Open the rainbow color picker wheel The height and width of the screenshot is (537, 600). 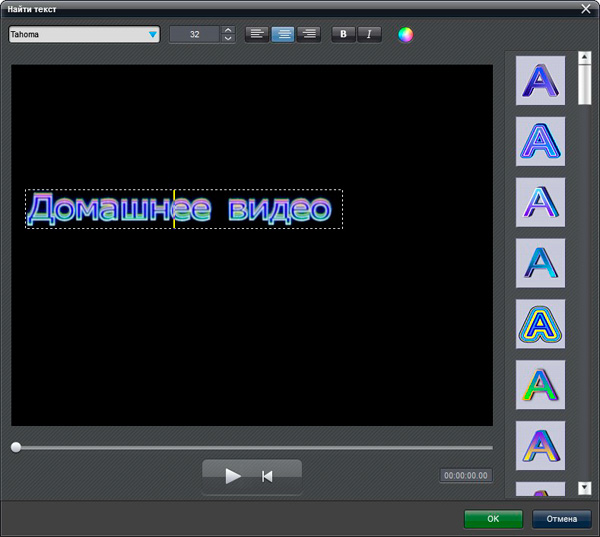pos(405,34)
